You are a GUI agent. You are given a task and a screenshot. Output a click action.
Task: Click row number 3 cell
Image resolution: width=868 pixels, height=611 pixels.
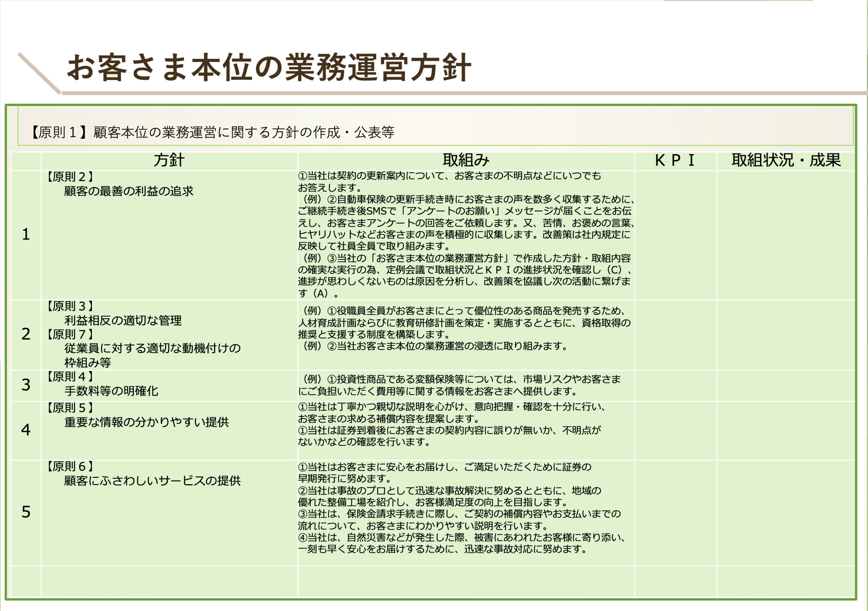tap(26, 385)
